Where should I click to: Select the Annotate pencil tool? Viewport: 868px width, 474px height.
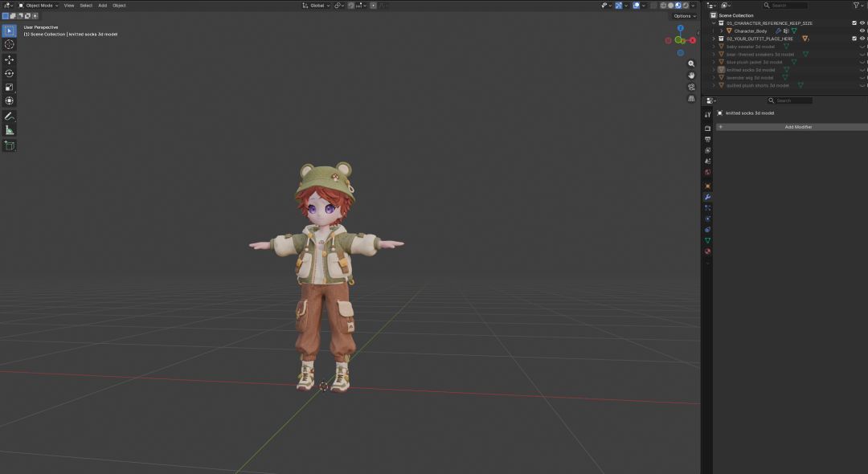pyautogui.click(x=10, y=116)
